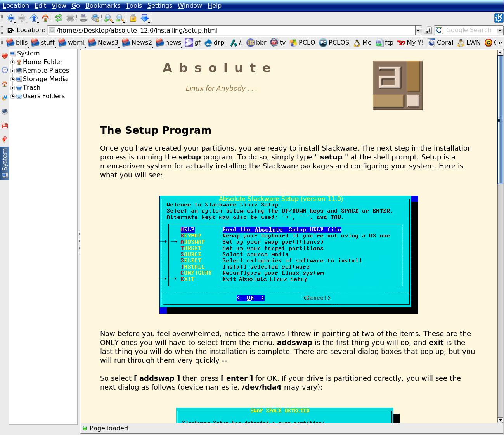Open the Home Folder sidebar tab icon

(x=5, y=84)
